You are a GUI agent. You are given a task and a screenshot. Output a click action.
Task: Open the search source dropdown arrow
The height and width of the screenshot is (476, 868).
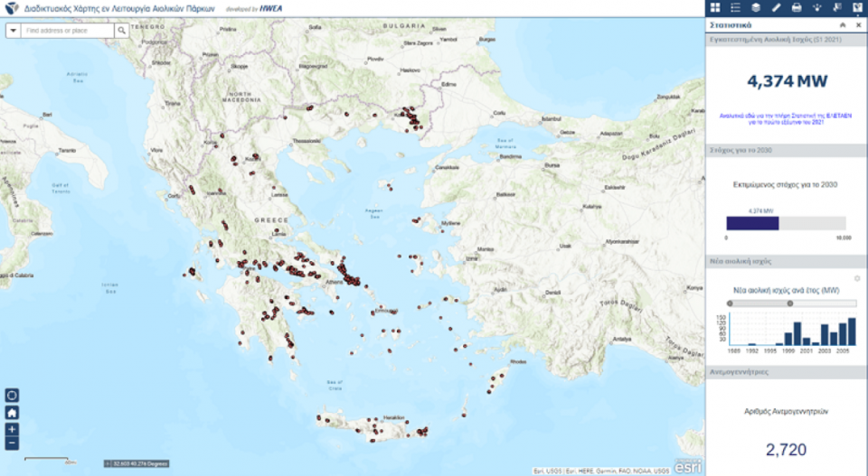(x=14, y=31)
